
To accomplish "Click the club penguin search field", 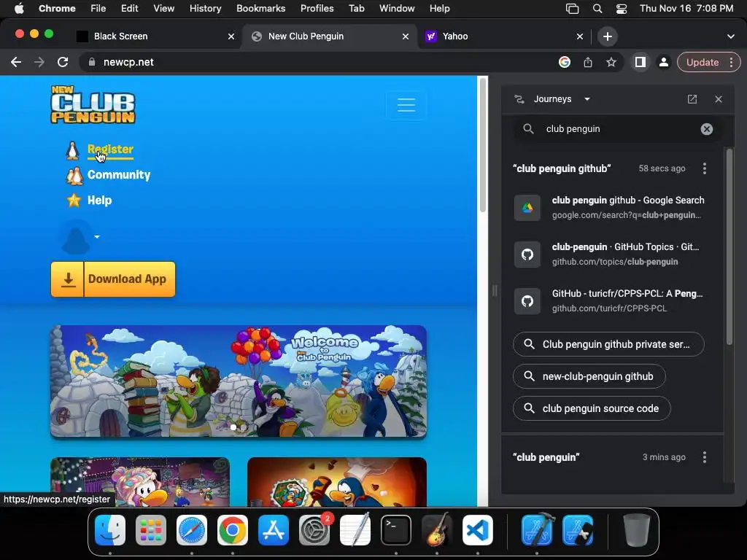I will point(617,129).
